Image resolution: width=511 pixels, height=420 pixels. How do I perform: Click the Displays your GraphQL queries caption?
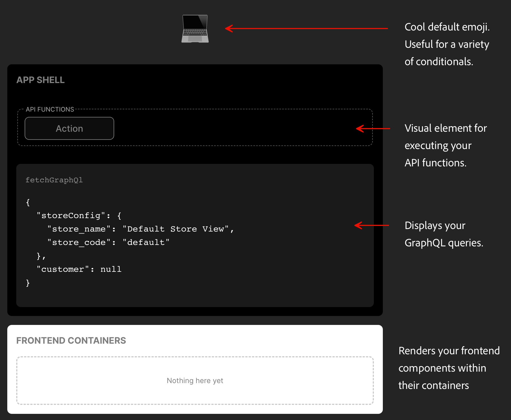(x=444, y=234)
